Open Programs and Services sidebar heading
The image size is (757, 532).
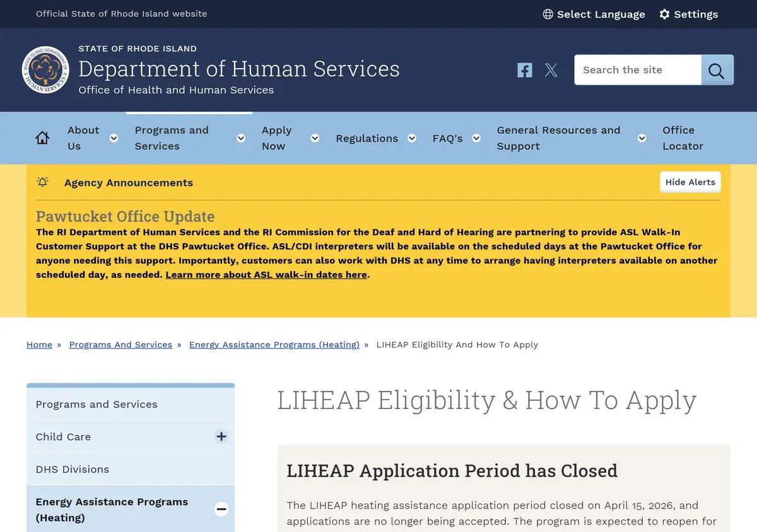click(x=97, y=404)
